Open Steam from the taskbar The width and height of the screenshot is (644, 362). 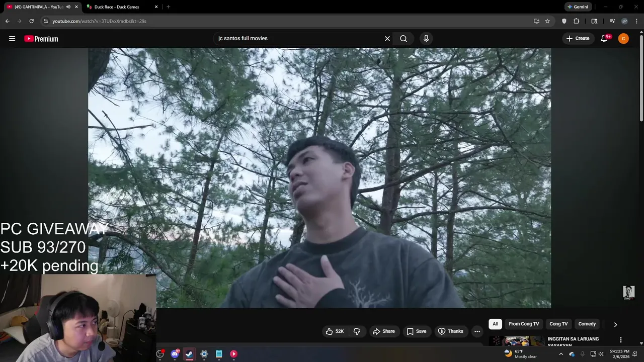tap(189, 354)
